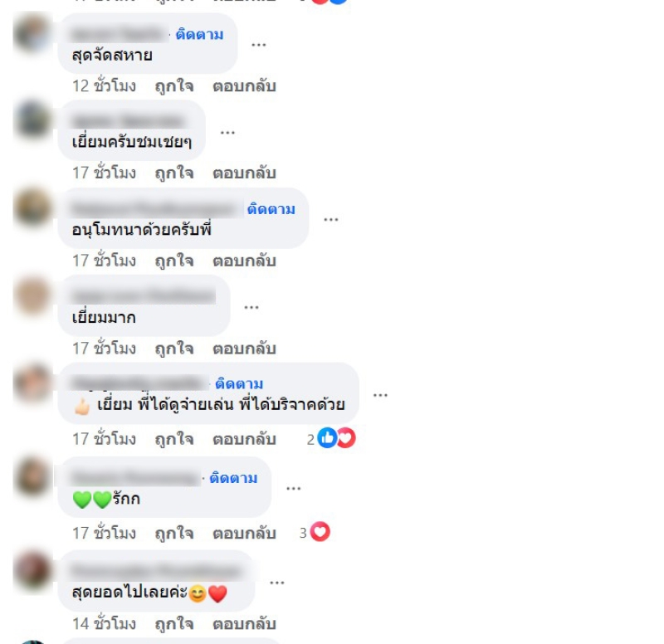The image size is (664, 644).
Task: Reply to the 'เยี่ยมครับชมเชยๆ' comment via ตอบกลับ
Action: pos(244,173)
